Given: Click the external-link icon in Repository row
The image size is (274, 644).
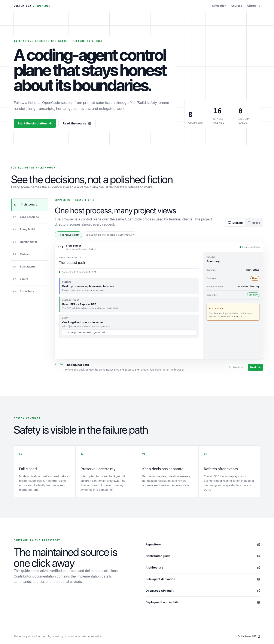Looking at the screenshot, I should (x=259, y=545).
